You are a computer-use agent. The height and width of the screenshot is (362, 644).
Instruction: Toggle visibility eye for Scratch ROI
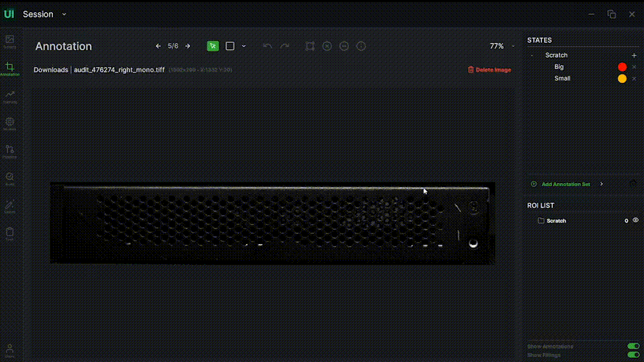click(635, 221)
